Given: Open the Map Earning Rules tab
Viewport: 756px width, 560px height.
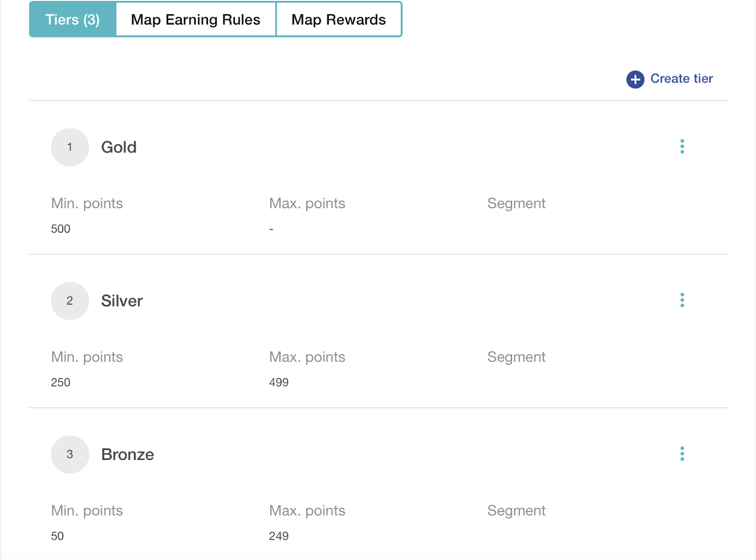Looking at the screenshot, I should [196, 19].
